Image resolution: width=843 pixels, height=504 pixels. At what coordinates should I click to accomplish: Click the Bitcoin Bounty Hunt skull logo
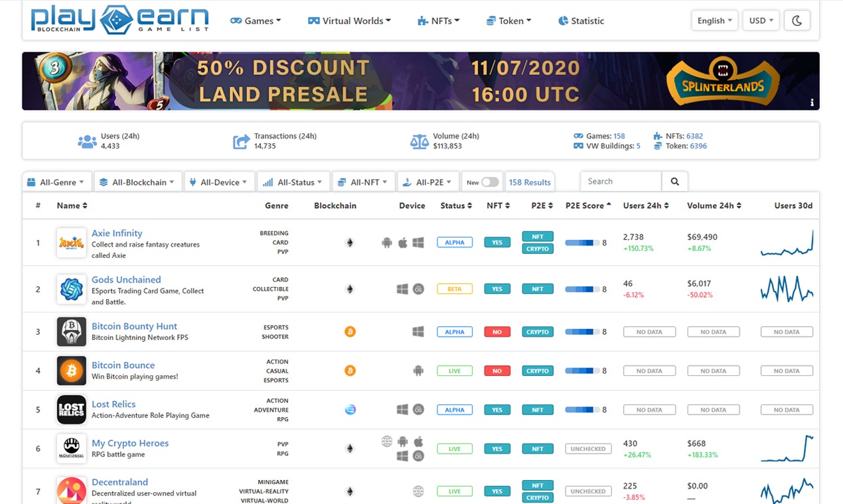(x=71, y=332)
